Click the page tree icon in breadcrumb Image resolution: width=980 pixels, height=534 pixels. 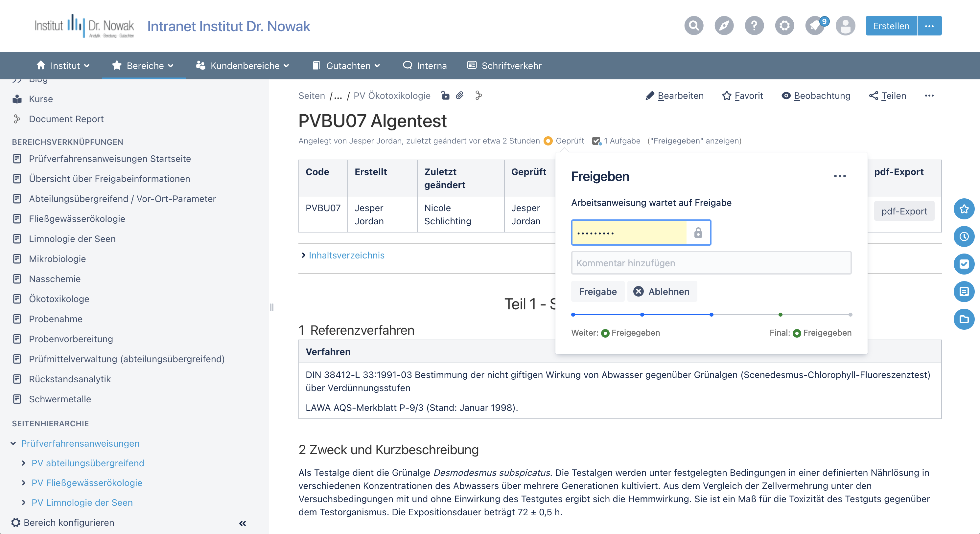tap(478, 95)
